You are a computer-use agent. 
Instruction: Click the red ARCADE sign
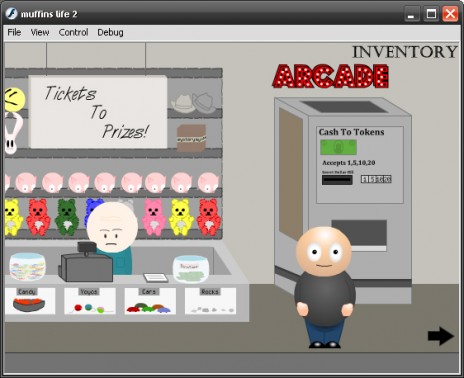[331, 76]
